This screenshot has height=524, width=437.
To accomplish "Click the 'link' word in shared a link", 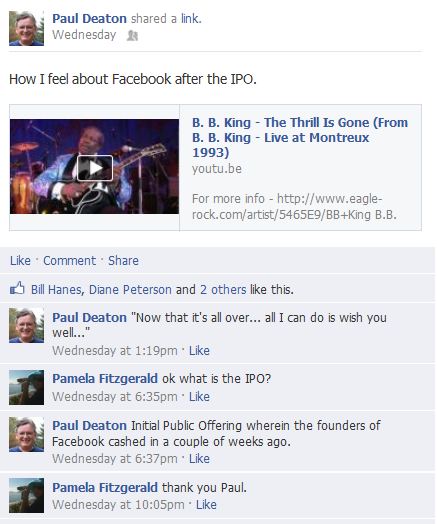I will [191, 19].
